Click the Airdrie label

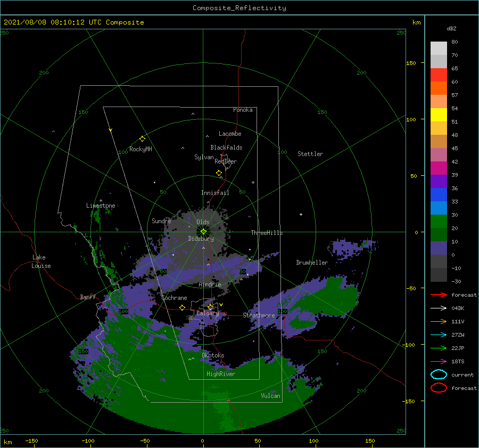click(210, 284)
